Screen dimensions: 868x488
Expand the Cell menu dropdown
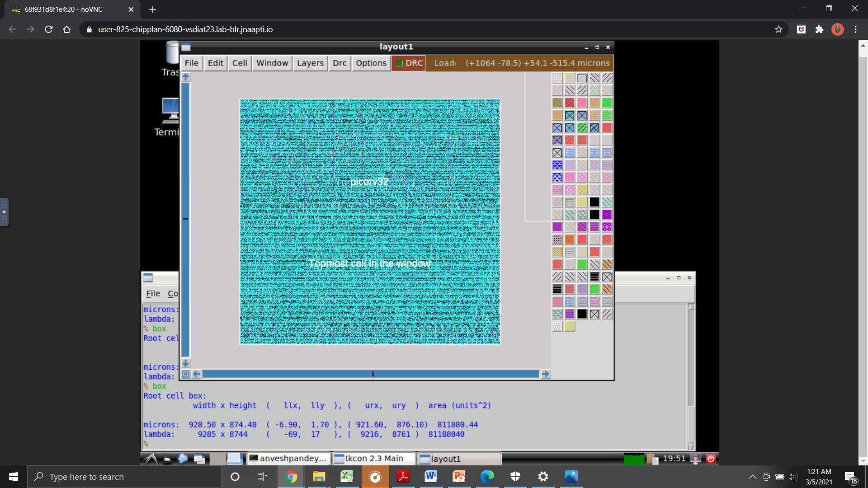[x=240, y=63]
